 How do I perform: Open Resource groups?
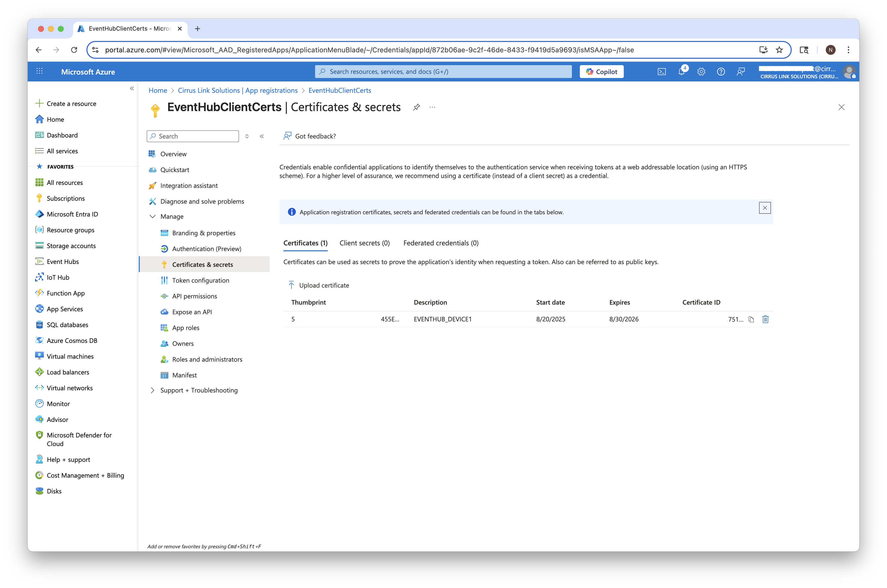(x=70, y=230)
